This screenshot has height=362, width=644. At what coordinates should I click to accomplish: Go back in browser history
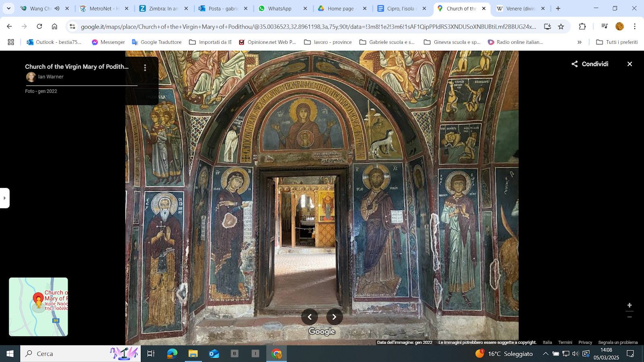(9, 27)
